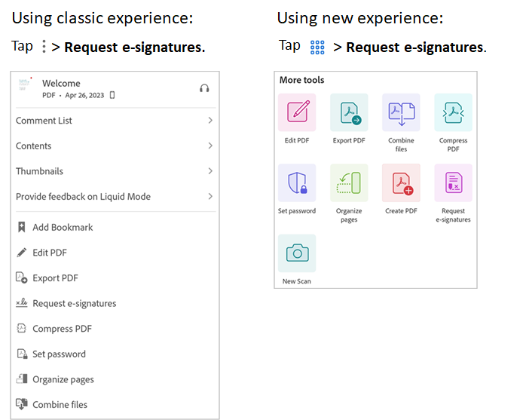Select the Combine files tool tile
The image size is (520, 420).
tap(401, 112)
